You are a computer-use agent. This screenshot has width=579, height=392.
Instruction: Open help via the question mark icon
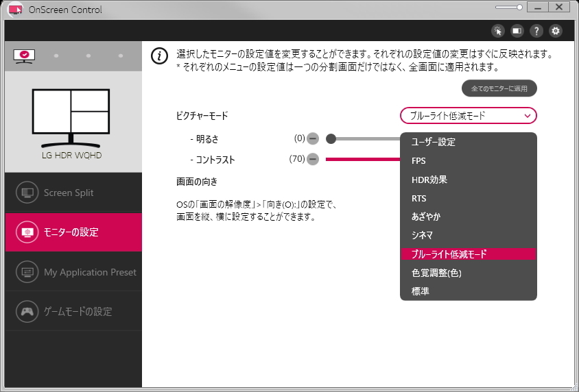click(536, 31)
